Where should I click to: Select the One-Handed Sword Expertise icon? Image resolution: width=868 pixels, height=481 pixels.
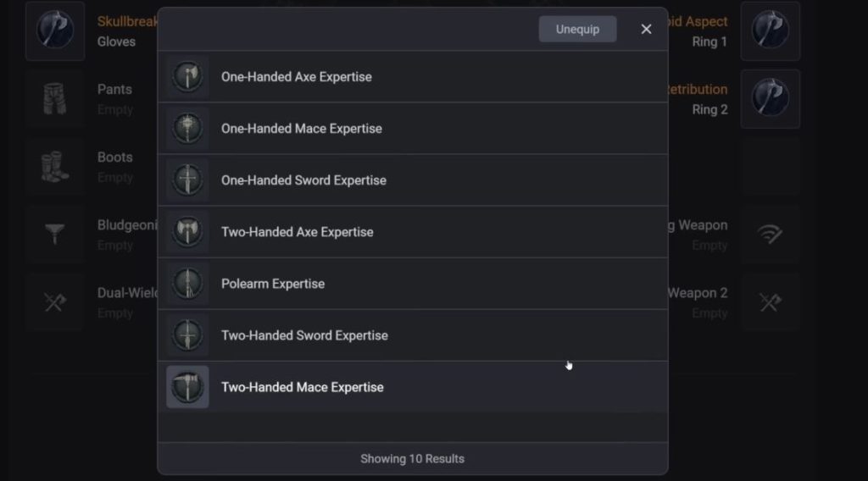tap(187, 180)
